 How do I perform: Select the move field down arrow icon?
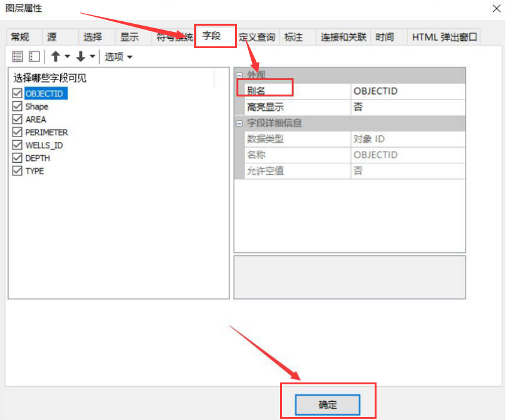click(80, 56)
